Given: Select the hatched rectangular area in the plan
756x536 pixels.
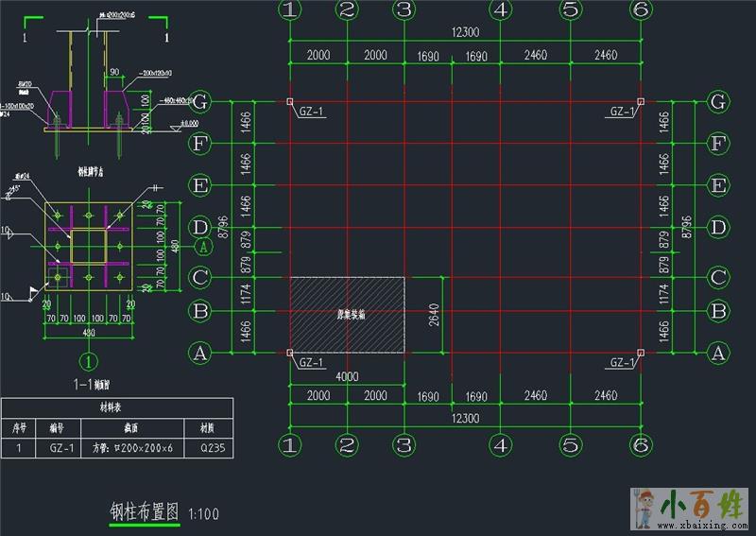Looking at the screenshot, I should [347, 315].
